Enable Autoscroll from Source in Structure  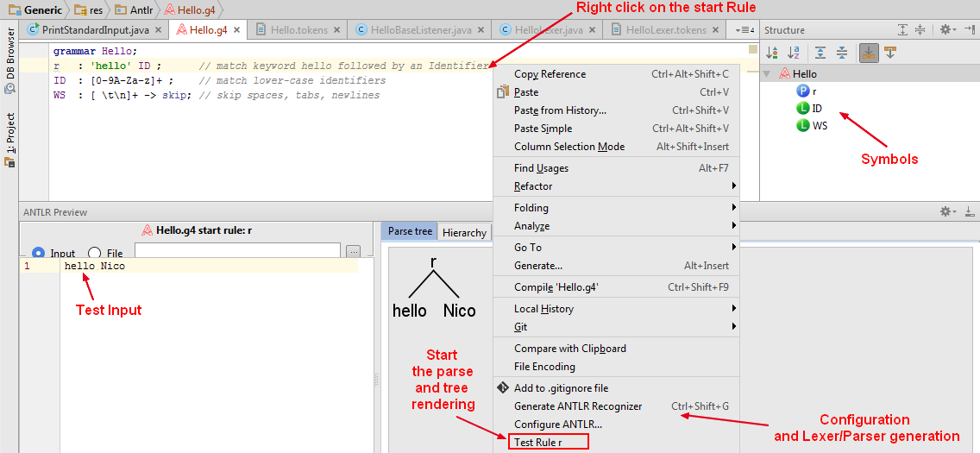coord(889,53)
